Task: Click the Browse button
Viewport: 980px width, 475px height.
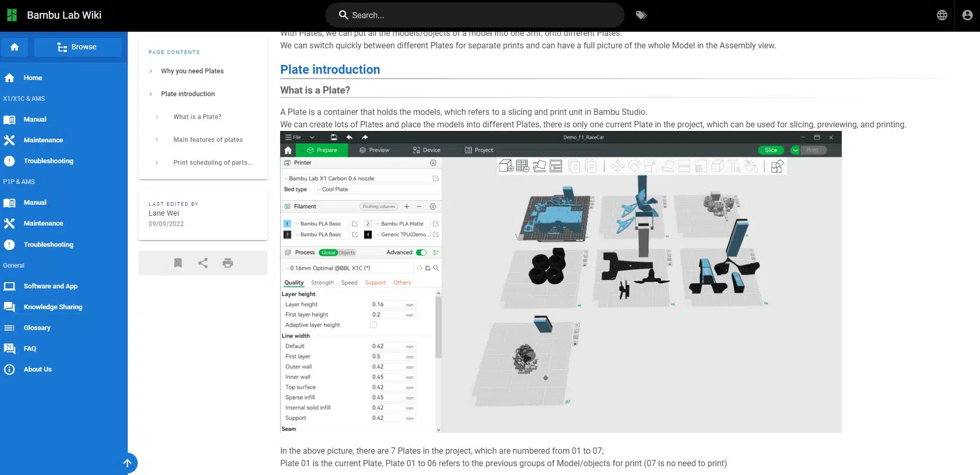Action: (x=77, y=47)
